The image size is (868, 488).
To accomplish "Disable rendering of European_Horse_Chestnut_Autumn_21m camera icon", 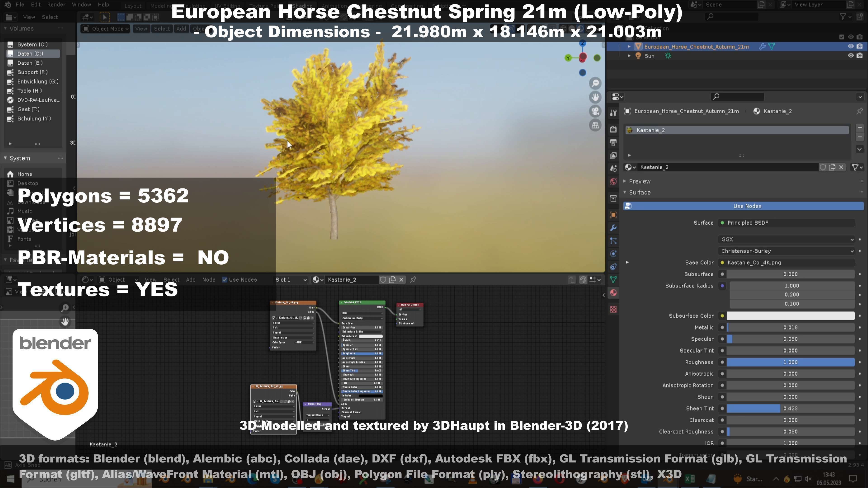I will pyautogui.click(x=860, y=47).
